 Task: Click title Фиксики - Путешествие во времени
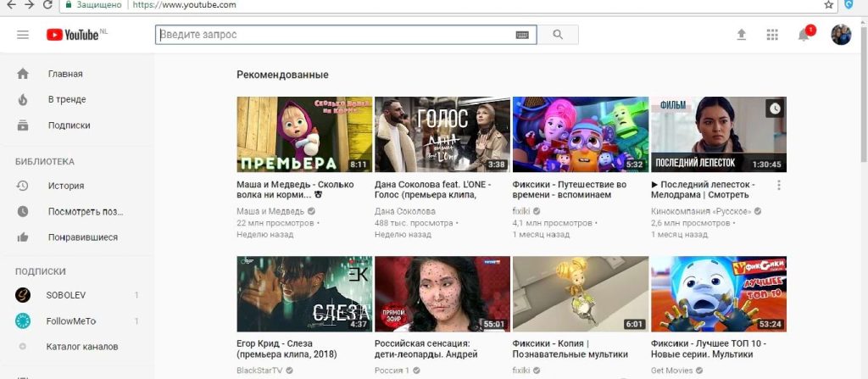coord(570,190)
